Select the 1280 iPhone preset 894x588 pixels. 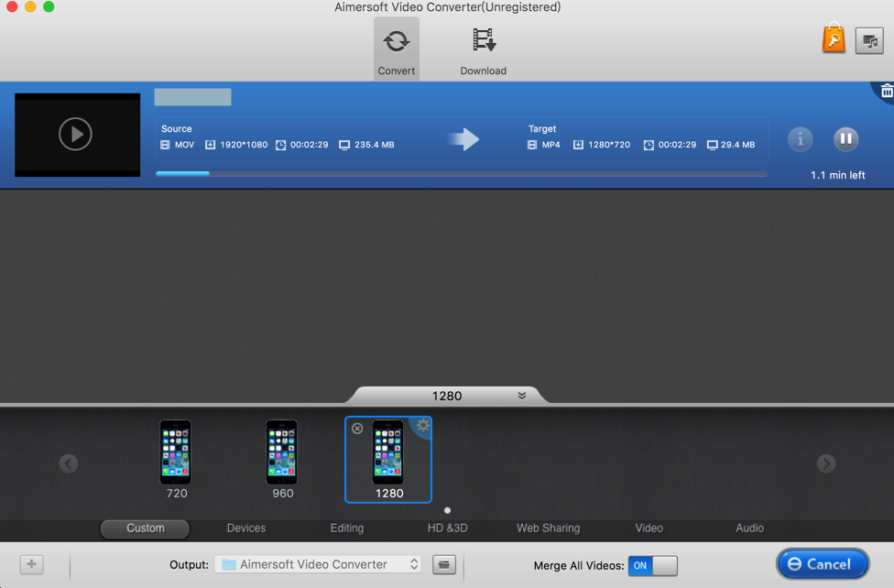[x=388, y=459]
